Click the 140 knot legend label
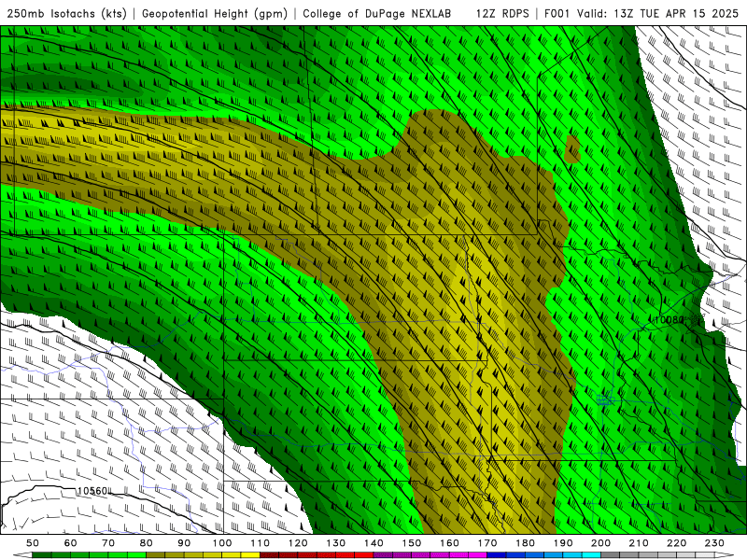The height and width of the screenshot is (560, 747). (x=373, y=543)
